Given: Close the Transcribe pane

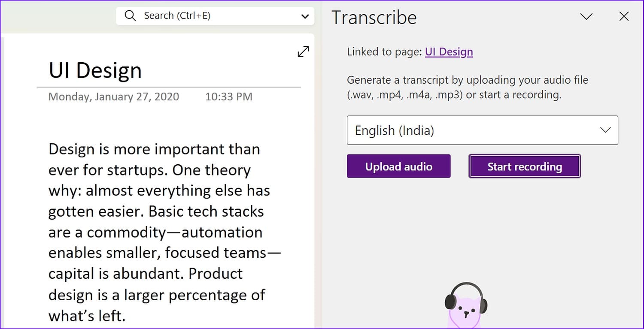Looking at the screenshot, I should [x=624, y=17].
